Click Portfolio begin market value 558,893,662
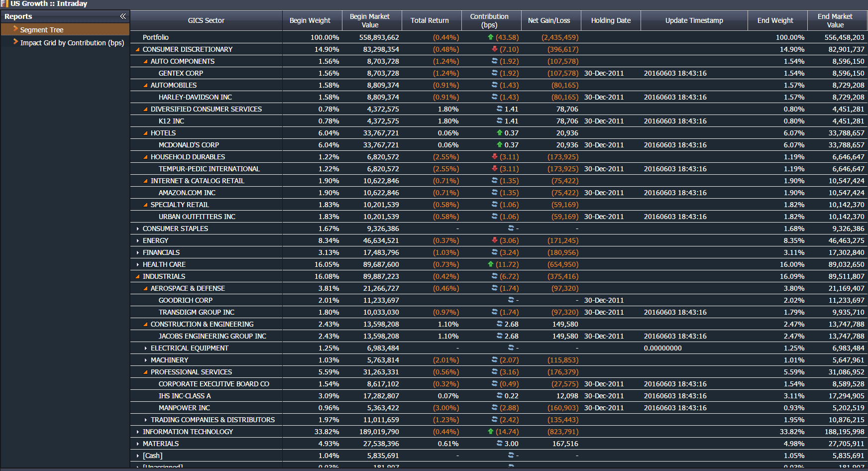 [379, 37]
